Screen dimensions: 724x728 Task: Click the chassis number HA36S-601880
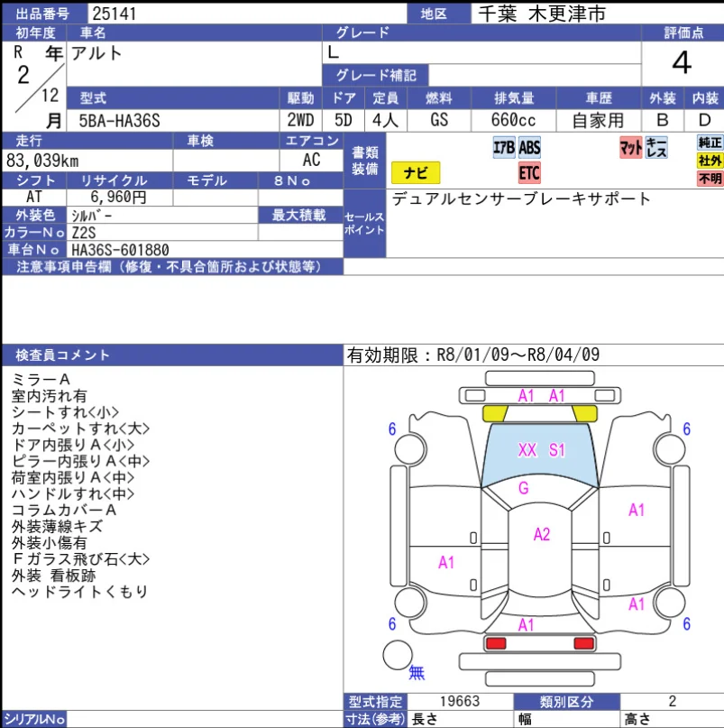(120, 250)
